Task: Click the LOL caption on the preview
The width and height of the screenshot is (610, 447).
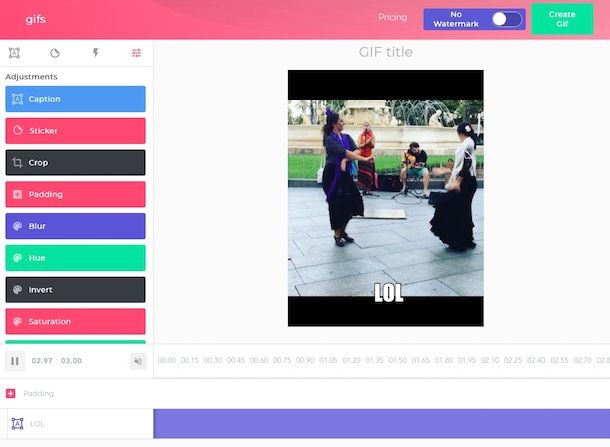Action: 389,293
